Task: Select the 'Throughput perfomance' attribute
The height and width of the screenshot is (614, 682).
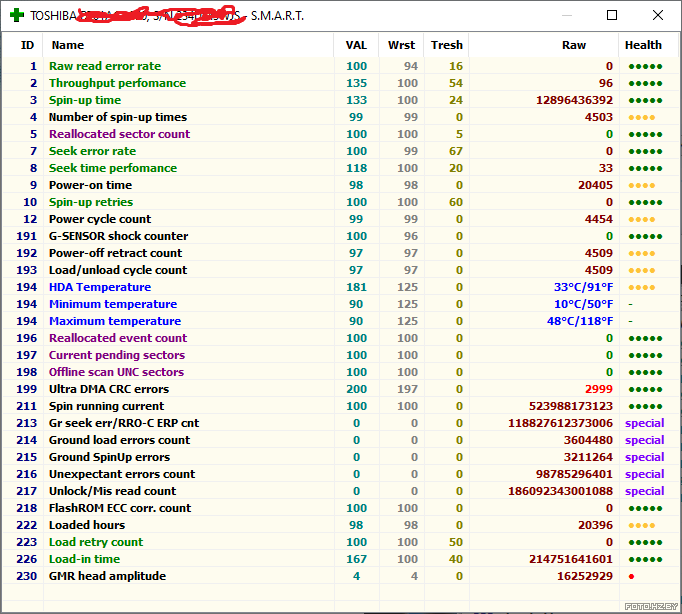Action: [117, 83]
